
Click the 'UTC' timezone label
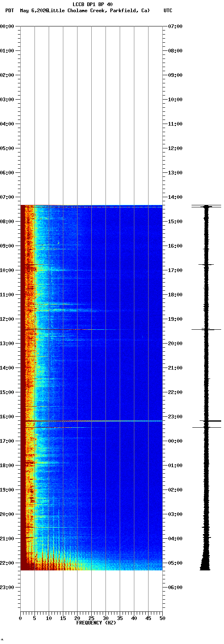pos(168,11)
